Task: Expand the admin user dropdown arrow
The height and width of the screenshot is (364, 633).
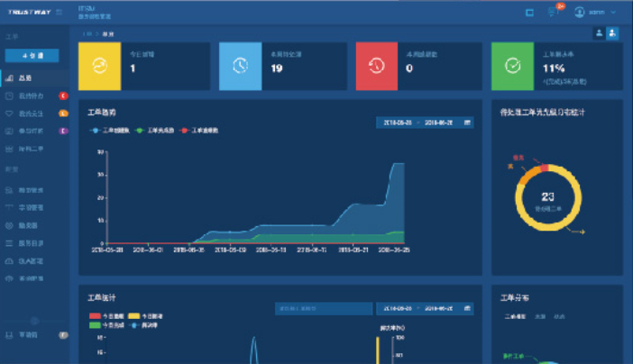Action: coord(614,13)
